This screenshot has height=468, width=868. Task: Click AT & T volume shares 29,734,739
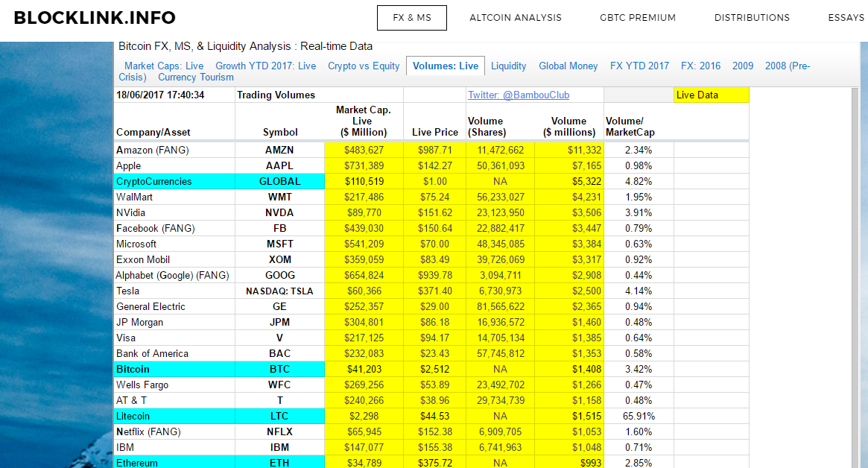[x=501, y=400]
